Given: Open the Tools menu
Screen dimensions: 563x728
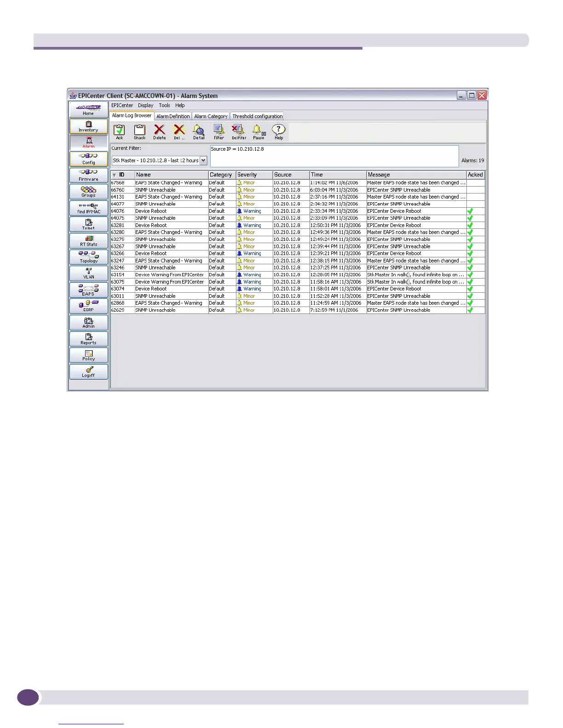Looking at the screenshot, I should (x=164, y=105).
